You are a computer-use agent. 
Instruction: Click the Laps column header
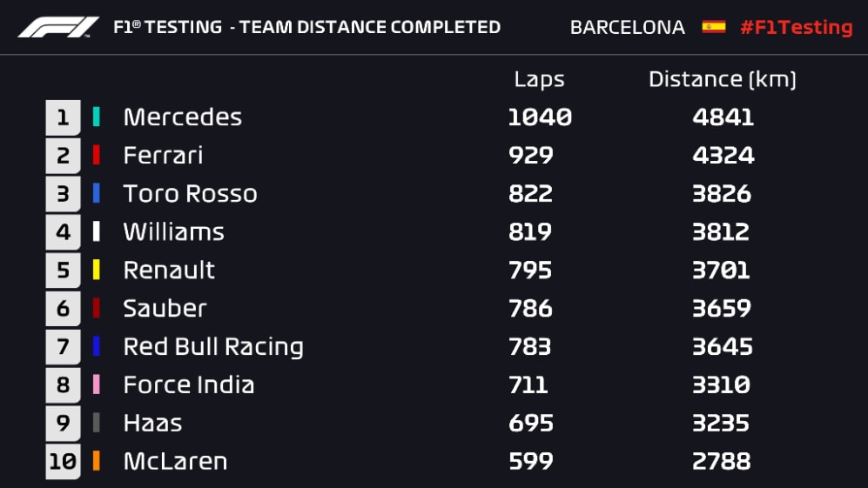(x=539, y=79)
